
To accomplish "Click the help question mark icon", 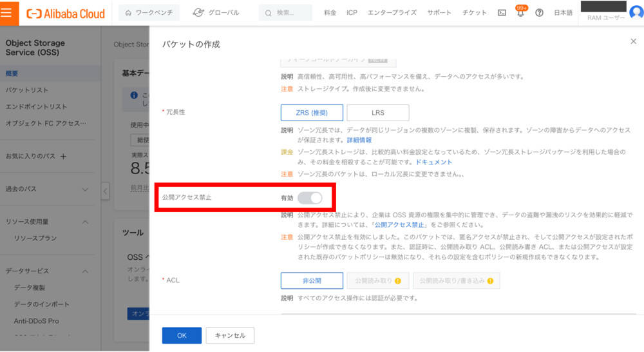I will [x=539, y=13].
